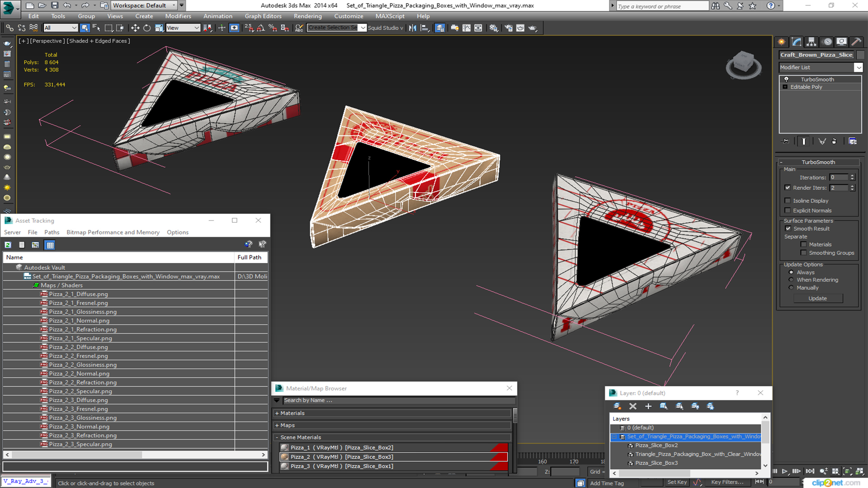Open Bitmap Performance and Memory menu
Screen dimensions: 868x488
pyautogui.click(x=113, y=232)
